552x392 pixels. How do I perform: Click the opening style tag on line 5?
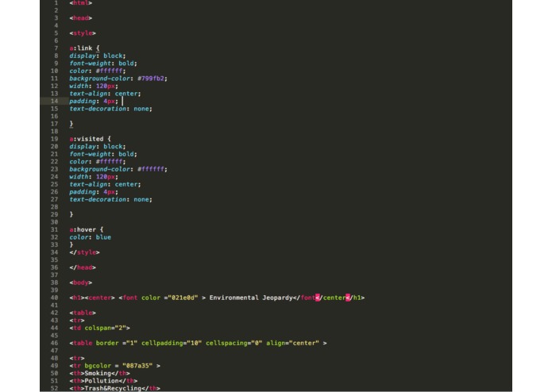pos(83,33)
